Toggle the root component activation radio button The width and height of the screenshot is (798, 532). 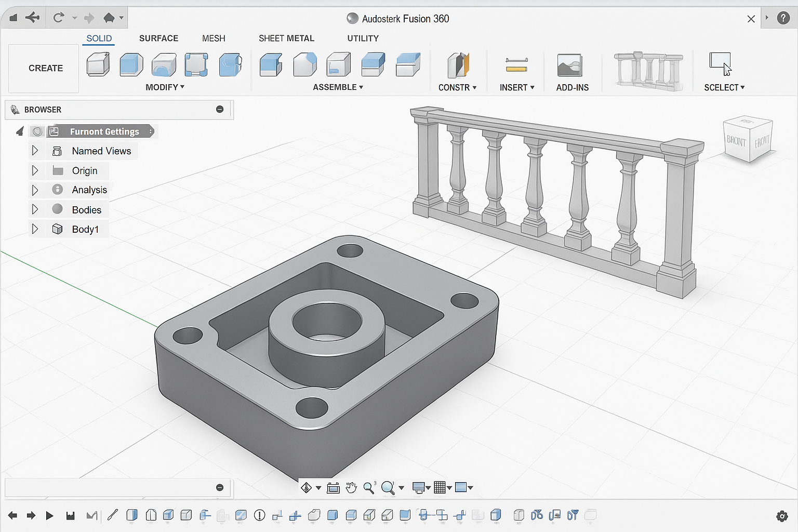click(37, 131)
